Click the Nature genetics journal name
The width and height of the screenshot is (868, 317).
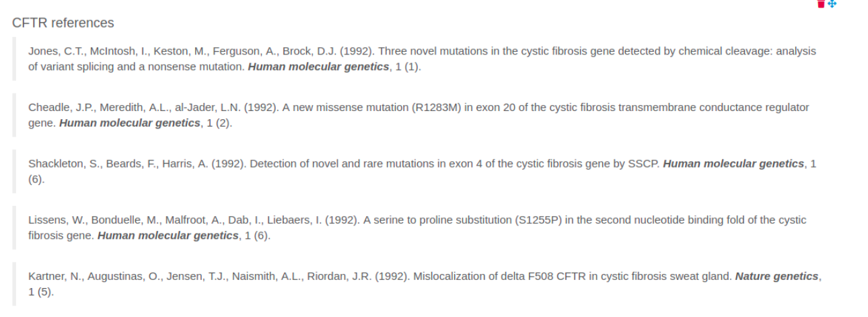click(x=776, y=277)
